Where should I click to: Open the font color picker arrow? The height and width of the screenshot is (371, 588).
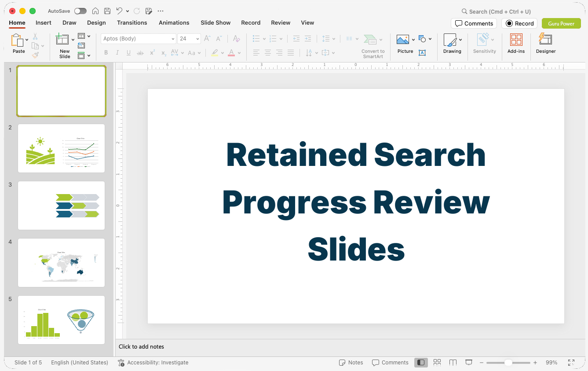coord(240,53)
